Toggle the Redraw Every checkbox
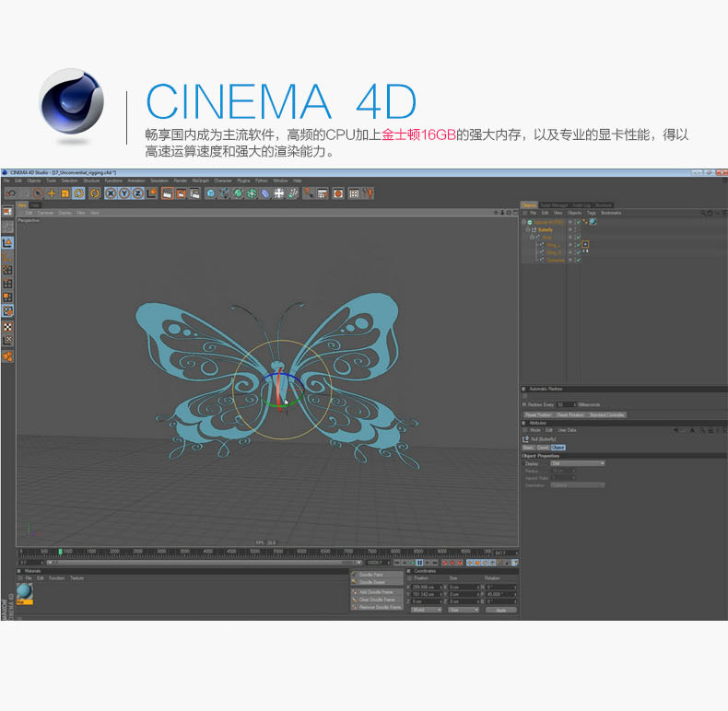This screenshot has width=728, height=711. coord(524,404)
